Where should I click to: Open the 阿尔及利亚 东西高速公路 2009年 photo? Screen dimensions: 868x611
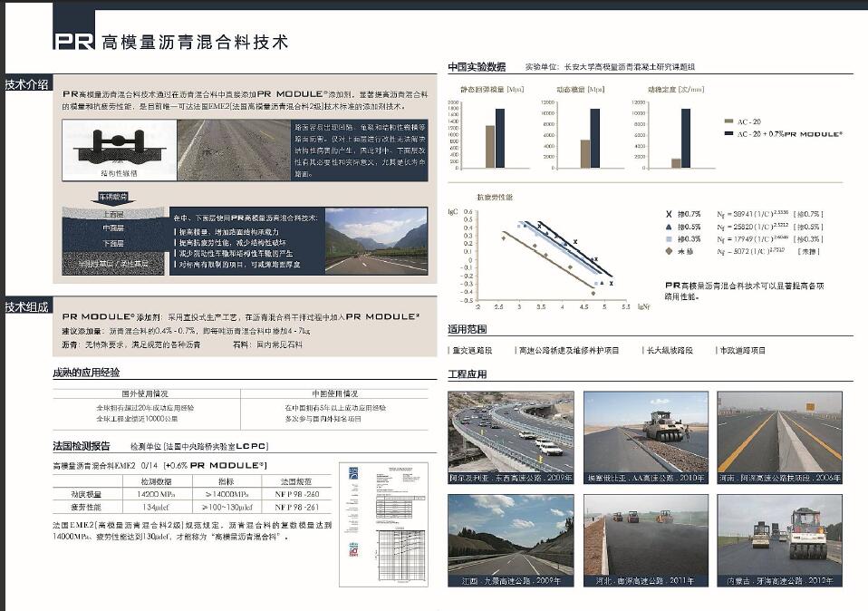coord(511,437)
